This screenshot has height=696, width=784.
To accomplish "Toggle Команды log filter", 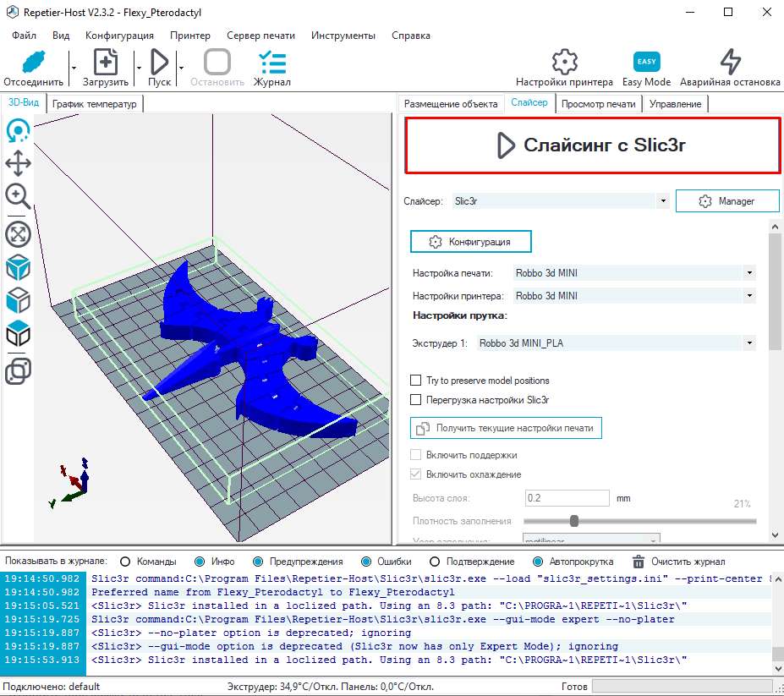I will click(125, 562).
